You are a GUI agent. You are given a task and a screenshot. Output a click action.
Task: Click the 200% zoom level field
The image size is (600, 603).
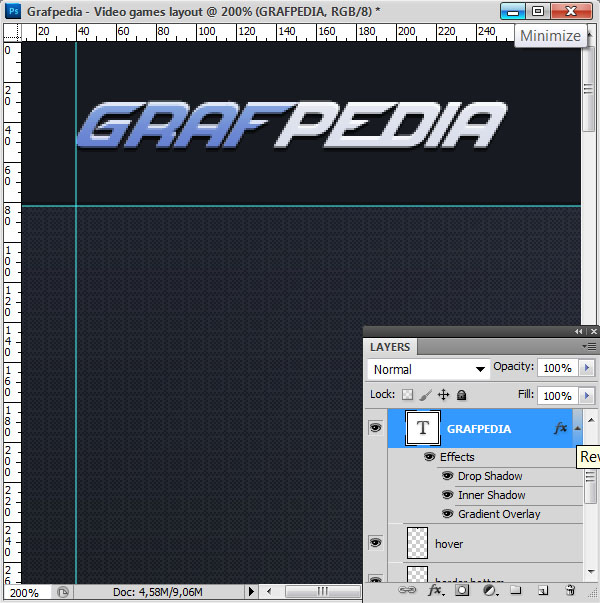pyautogui.click(x=27, y=592)
